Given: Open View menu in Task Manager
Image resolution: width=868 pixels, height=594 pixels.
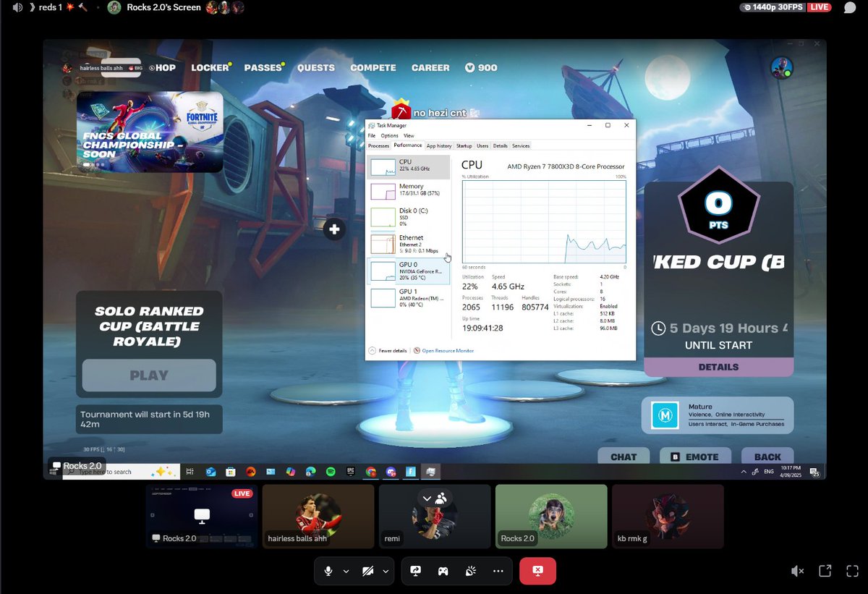Looking at the screenshot, I should tap(409, 135).
